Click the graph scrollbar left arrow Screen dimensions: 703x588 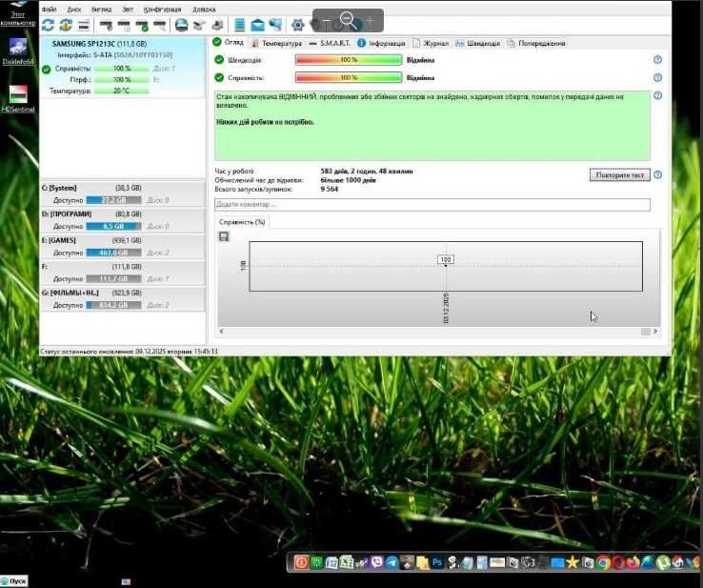(222, 332)
